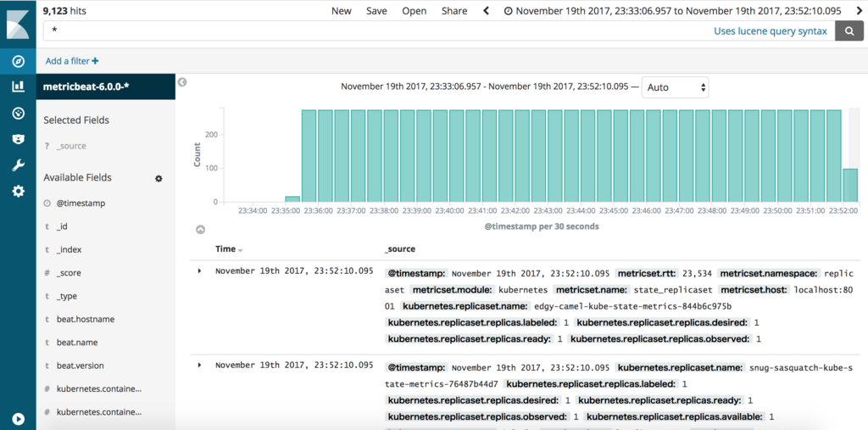The width and height of the screenshot is (868, 430).
Task: Select the _index field
Action: pyautogui.click(x=69, y=250)
